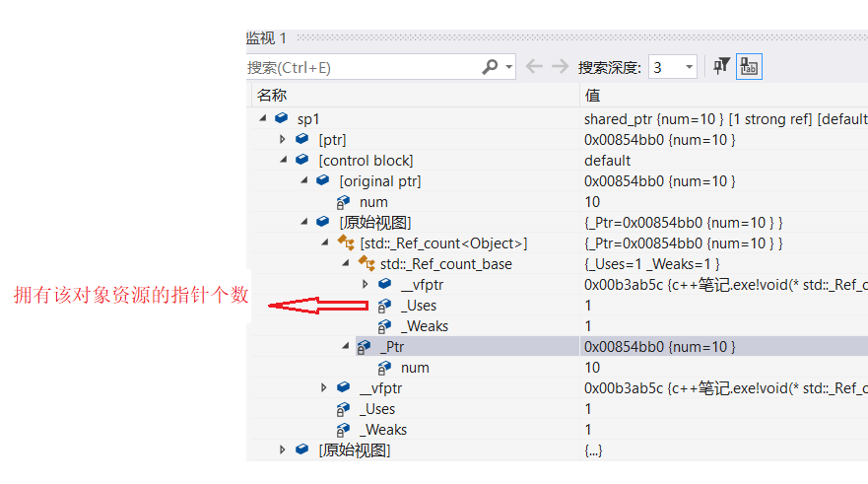Go to previous search result arrow
868x484 pixels.
(x=534, y=66)
